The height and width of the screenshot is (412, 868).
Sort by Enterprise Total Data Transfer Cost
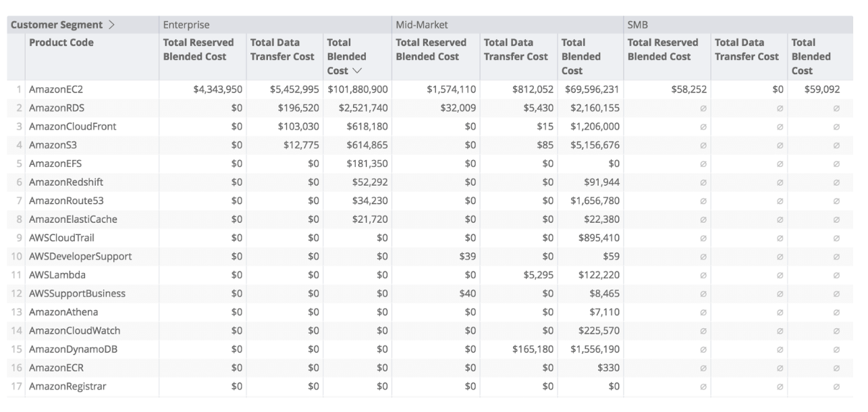(282, 49)
